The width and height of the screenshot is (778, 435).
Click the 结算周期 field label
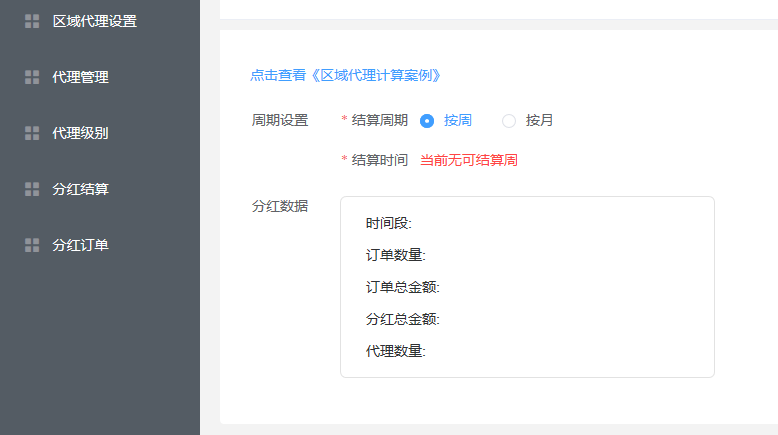point(380,121)
